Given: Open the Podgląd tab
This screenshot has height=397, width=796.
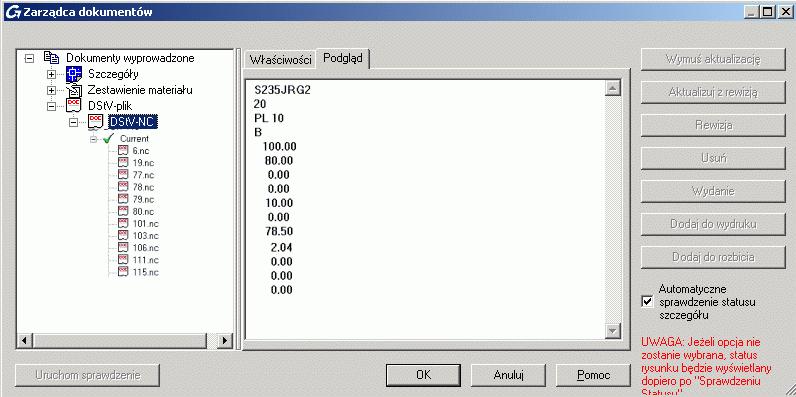Looking at the screenshot, I should tap(343, 58).
